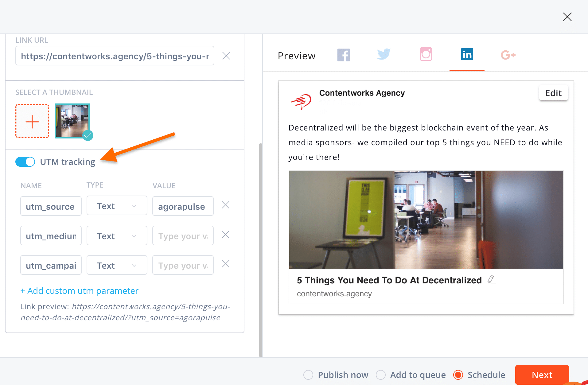588x385 pixels.
Task: Select the Google+ preview tab
Action: click(x=508, y=55)
